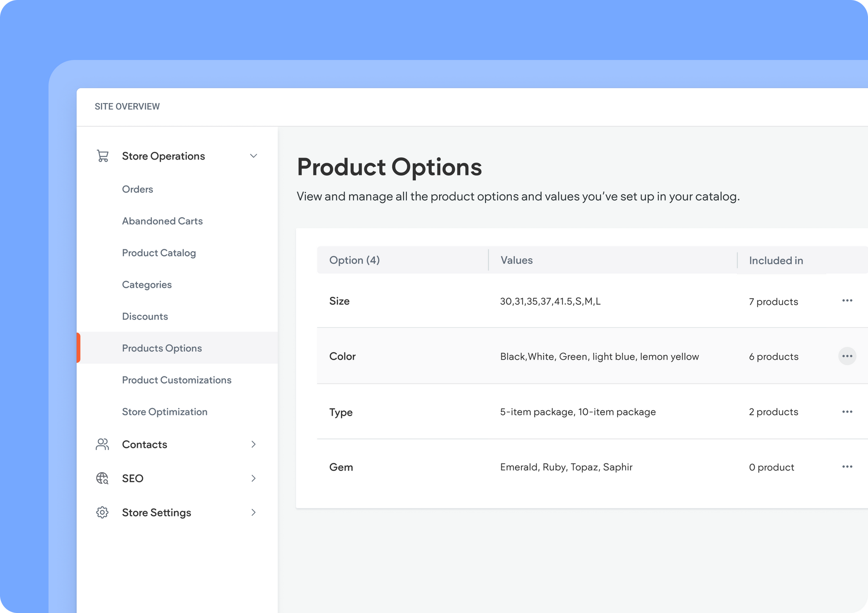
Task: Expand the Contacts section chevron
Action: (x=254, y=444)
